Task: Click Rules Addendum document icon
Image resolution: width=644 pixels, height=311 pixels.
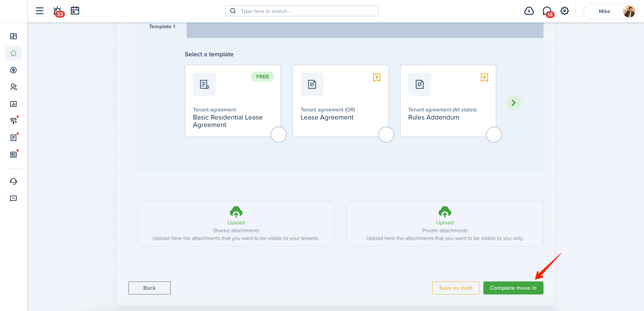Action: point(420,85)
